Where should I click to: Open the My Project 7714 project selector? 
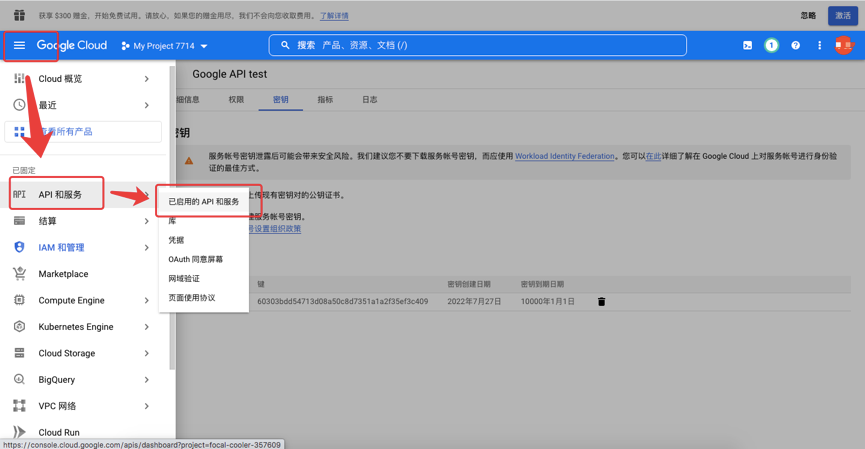(x=164, y=46)
